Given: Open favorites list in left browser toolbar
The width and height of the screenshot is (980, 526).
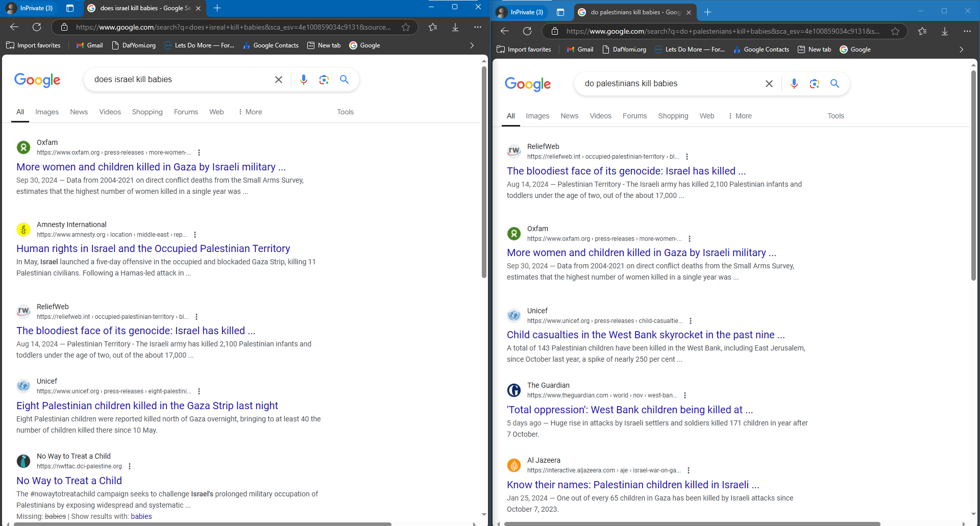Looking at the screenshot, I should tap(433, 27).
